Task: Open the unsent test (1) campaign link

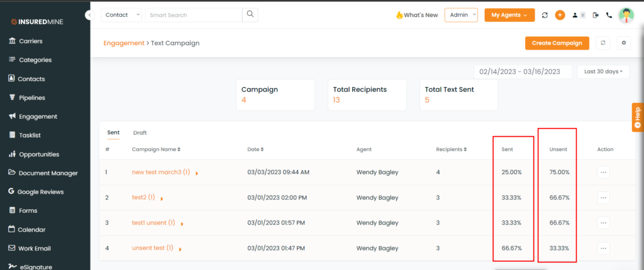Action: pos(153,248)
